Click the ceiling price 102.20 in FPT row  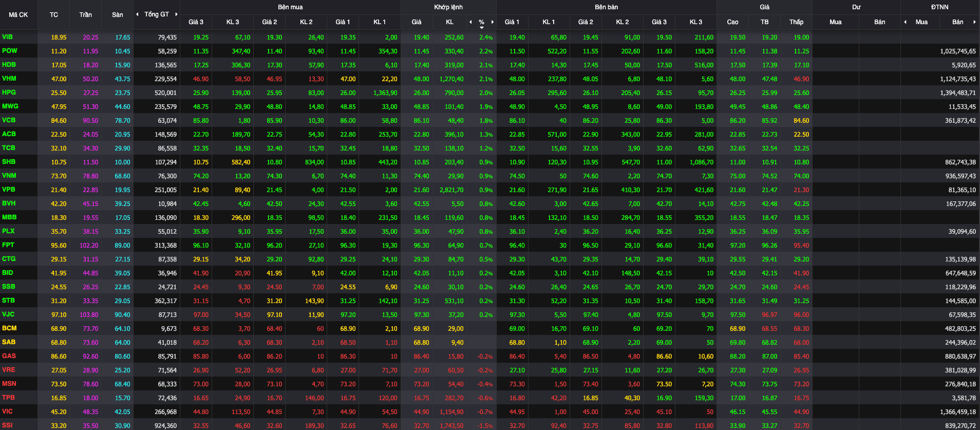[x=89, y=246]
